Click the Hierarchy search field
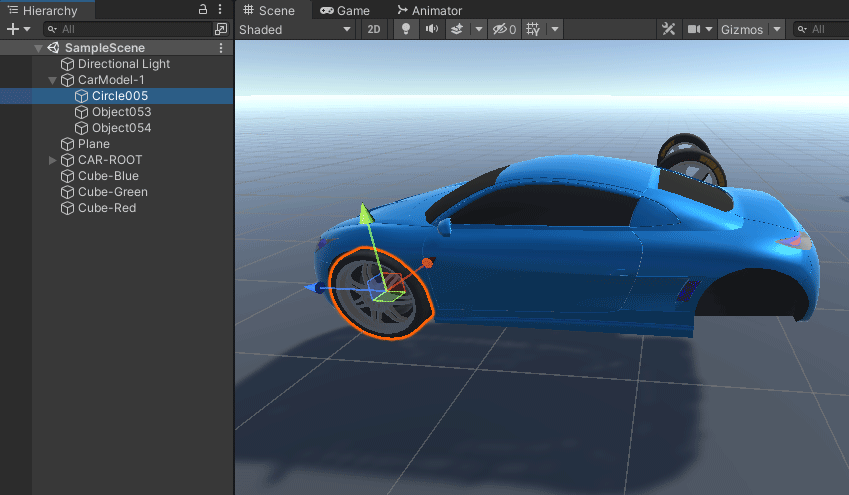849x495 pixels. pos(130,30)
